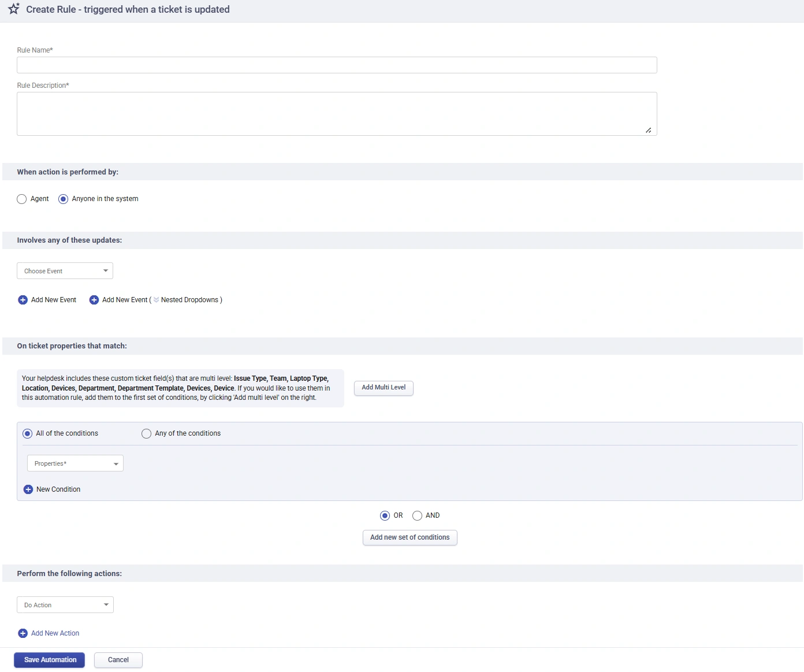Cancel the rule creation

coord(118,660)
